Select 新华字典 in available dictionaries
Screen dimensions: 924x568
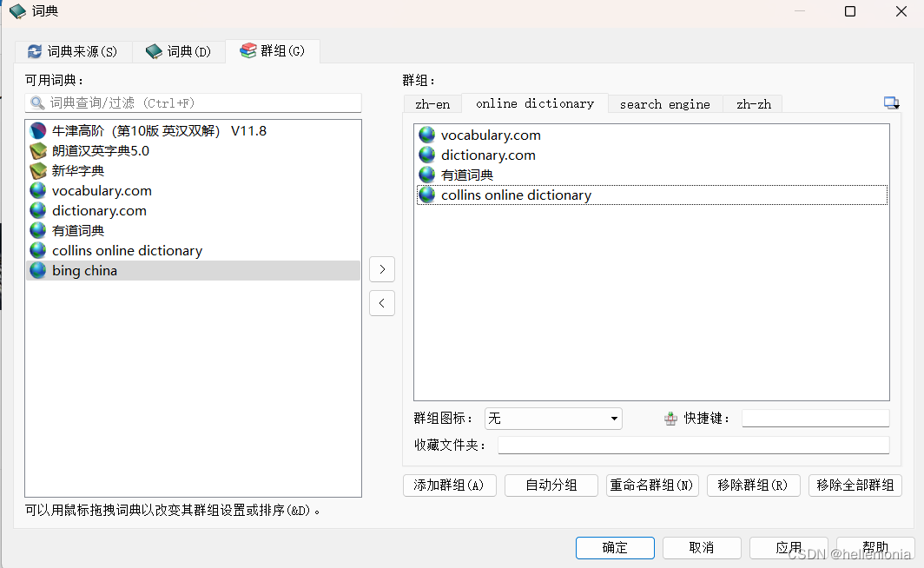click(194, 171)
